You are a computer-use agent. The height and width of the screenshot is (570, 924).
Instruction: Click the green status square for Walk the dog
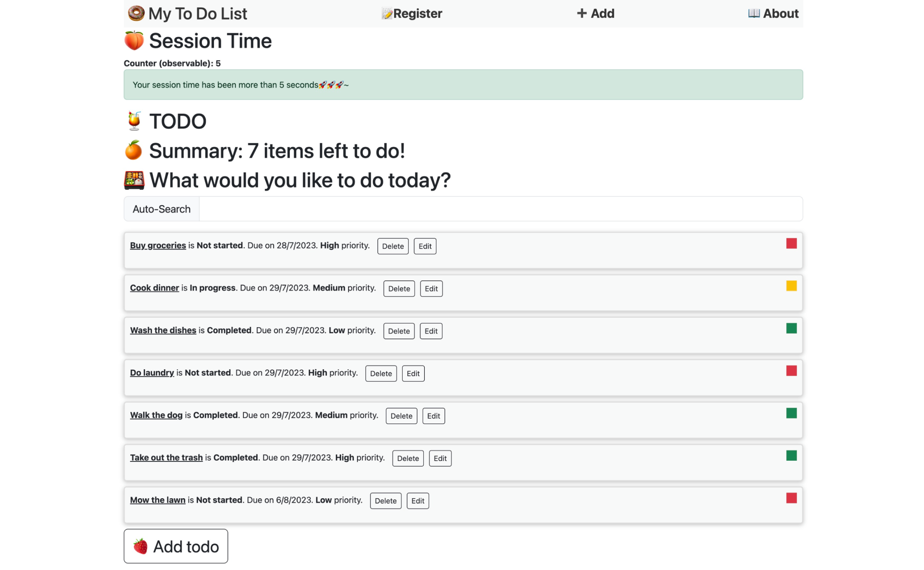point(791,413)
